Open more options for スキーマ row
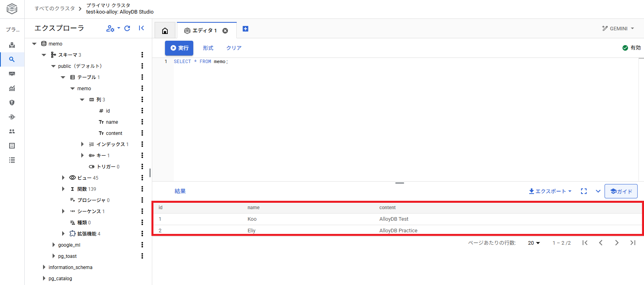Viewport: 644px width, 285px height. coord(142,55)
